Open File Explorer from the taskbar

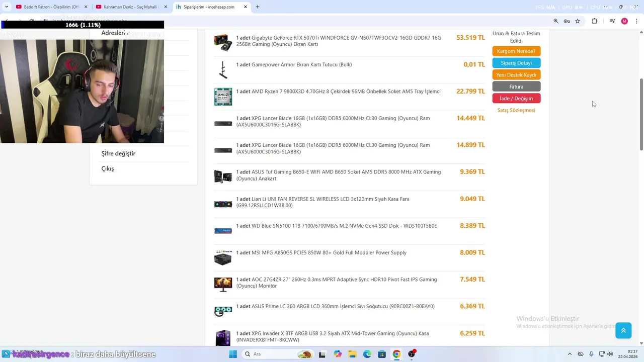coord(352,354)
